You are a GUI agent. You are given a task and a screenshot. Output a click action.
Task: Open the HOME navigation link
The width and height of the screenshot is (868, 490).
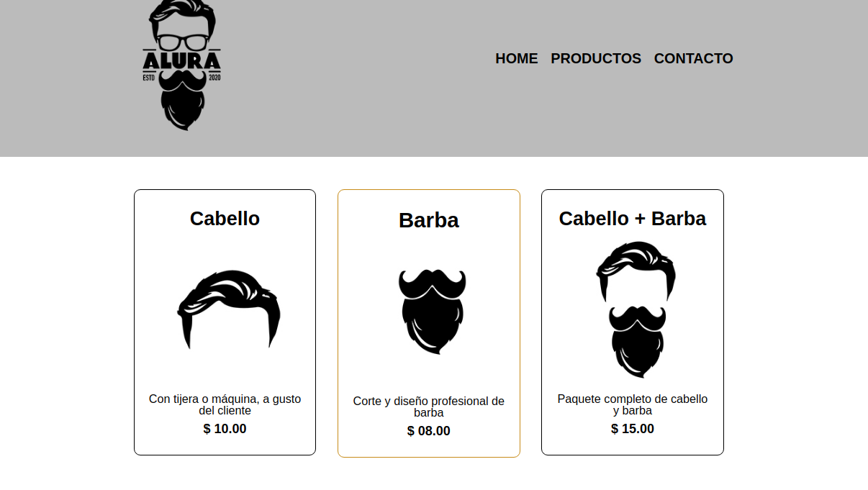517,58
